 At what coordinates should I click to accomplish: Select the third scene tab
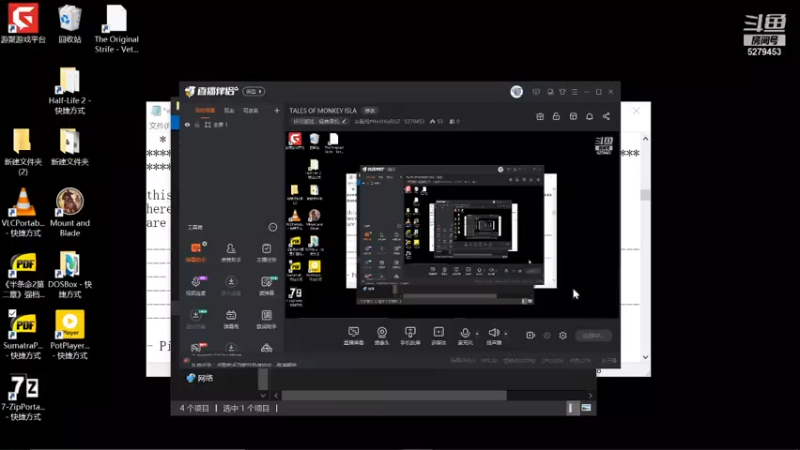click(251, 110)
